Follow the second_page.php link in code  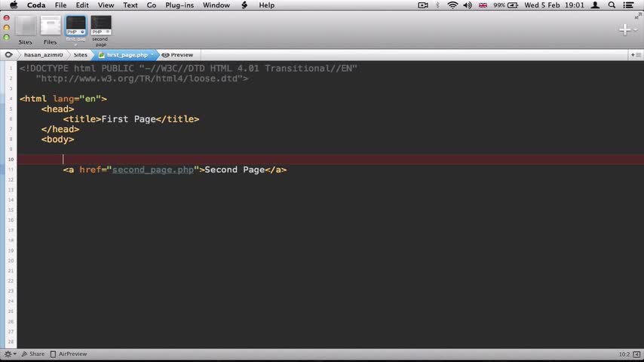[153, 170]
